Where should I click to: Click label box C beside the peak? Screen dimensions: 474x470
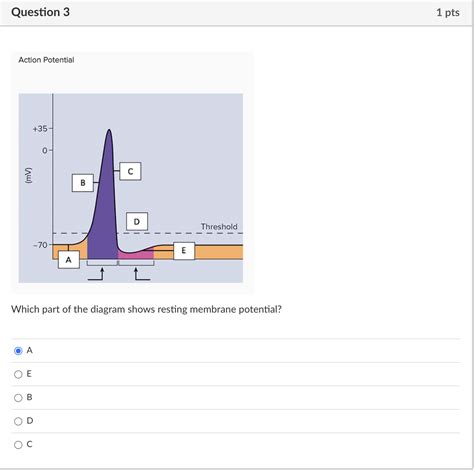pyautogui.click(x=130, y=171)
